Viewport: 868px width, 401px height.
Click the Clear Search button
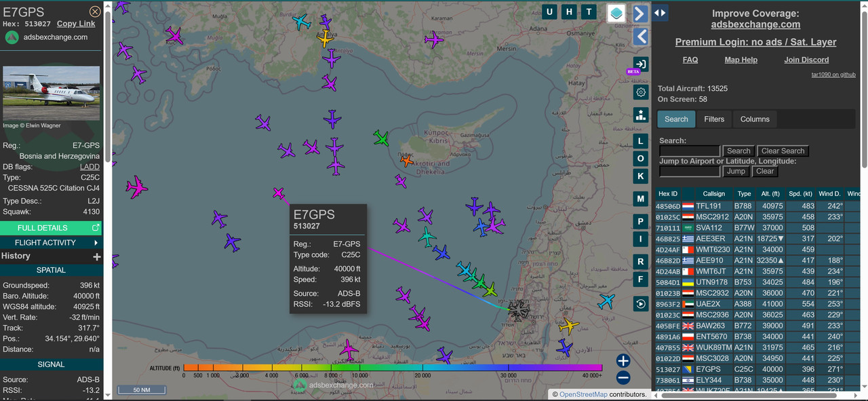(x=783, y=151)
